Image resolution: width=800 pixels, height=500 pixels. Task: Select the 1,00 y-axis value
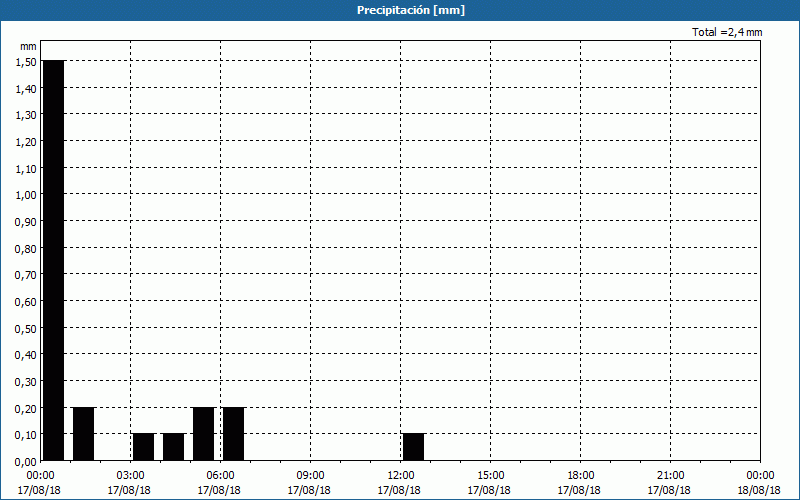tap(26, 195)
